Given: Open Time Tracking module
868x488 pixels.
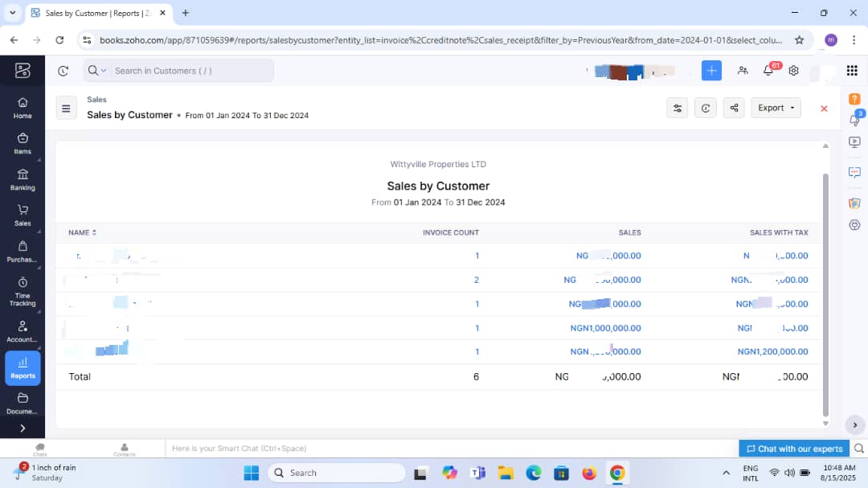Looking at the screenshot, I should click(x=23, y=292).
